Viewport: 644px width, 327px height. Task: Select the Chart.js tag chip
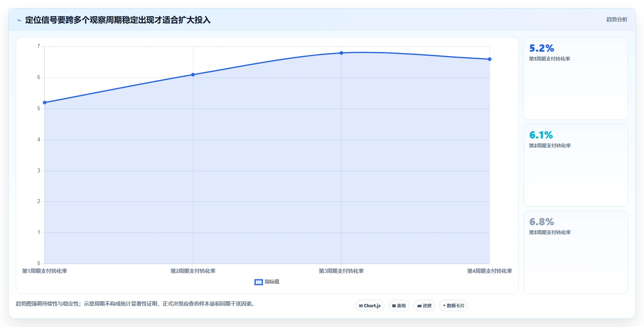pyautogui.click(x=370, y=306)
